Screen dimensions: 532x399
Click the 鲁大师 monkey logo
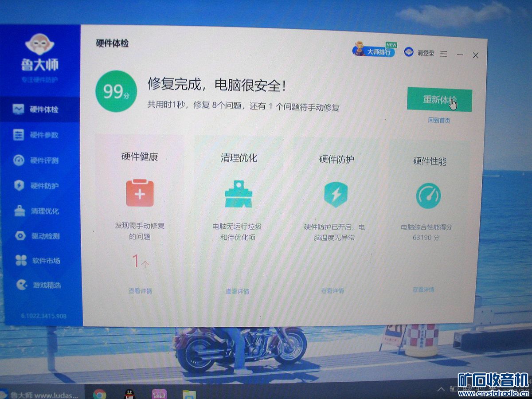(x=39, y=45)
